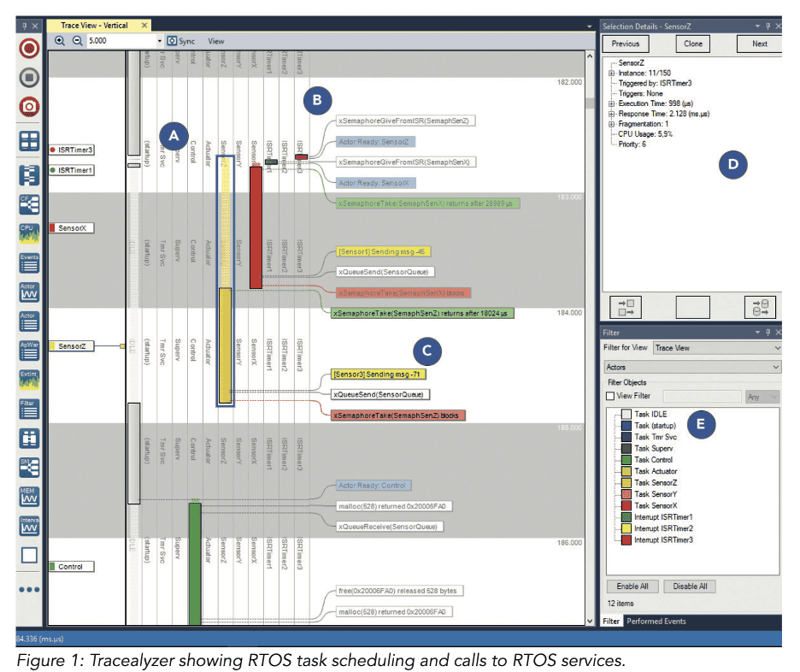Screen dimensions: 800x672
Task: Expand the Execution Time tree node
Action: [611, 103]
